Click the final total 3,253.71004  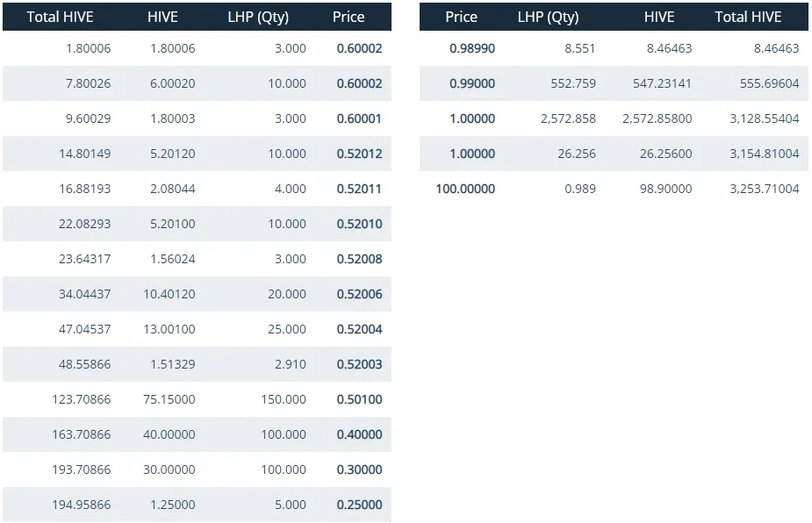[x=765, y=189]
